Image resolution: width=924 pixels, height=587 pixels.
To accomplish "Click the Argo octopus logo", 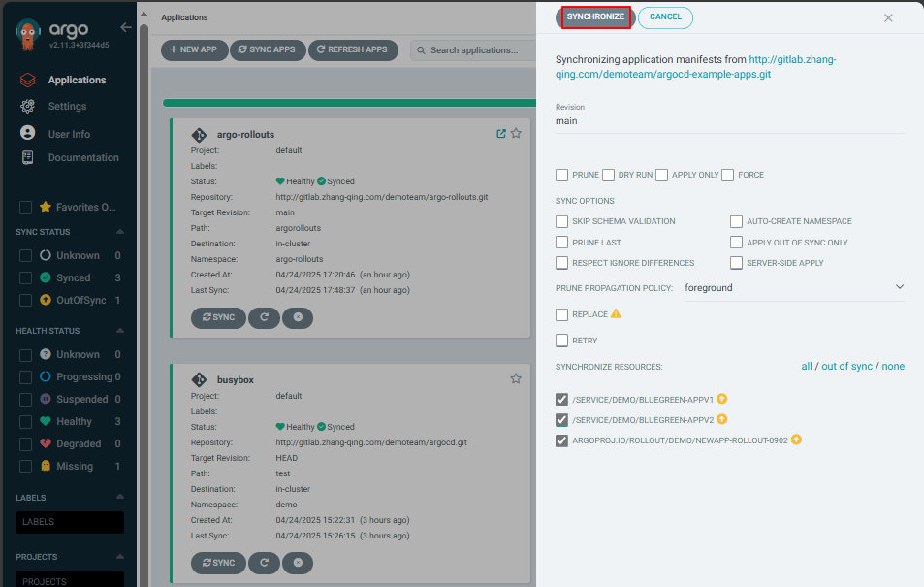I will click(27, 34).
